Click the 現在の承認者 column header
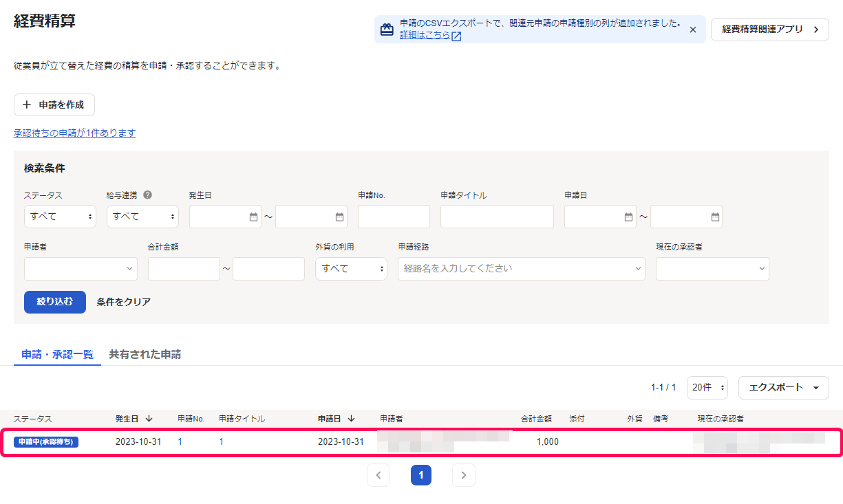 click(721, 419)
